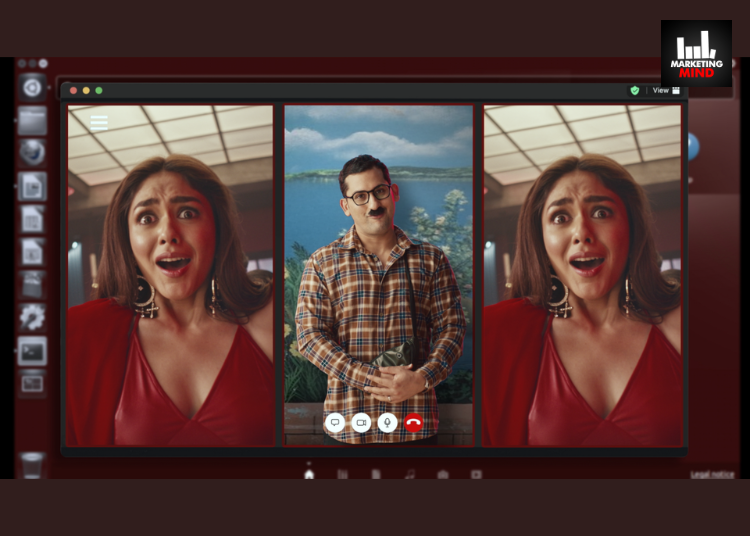Click the grid layout icon beside View
The image size is (750, 536).
pyautogui.click(x=676, y=90)
